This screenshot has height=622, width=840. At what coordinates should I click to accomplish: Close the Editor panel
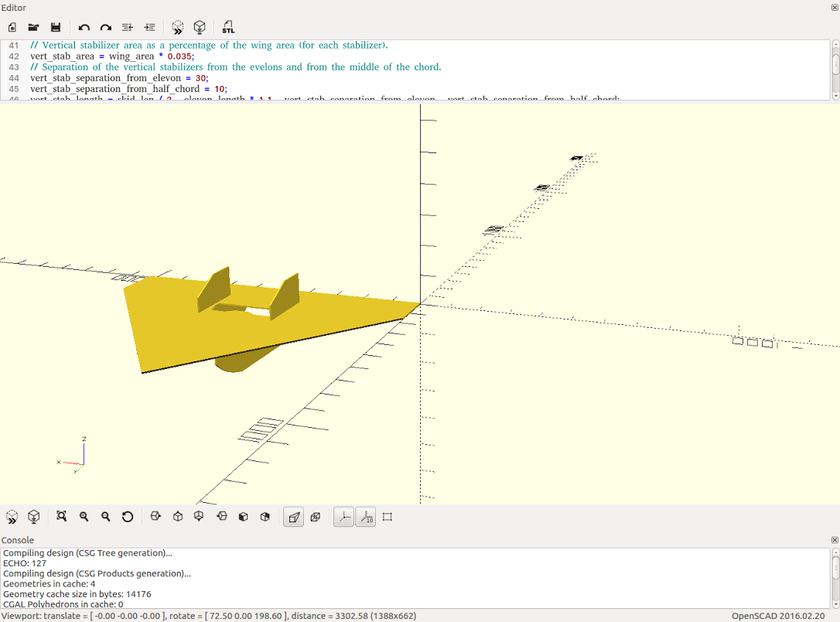(x=835, y=8)
